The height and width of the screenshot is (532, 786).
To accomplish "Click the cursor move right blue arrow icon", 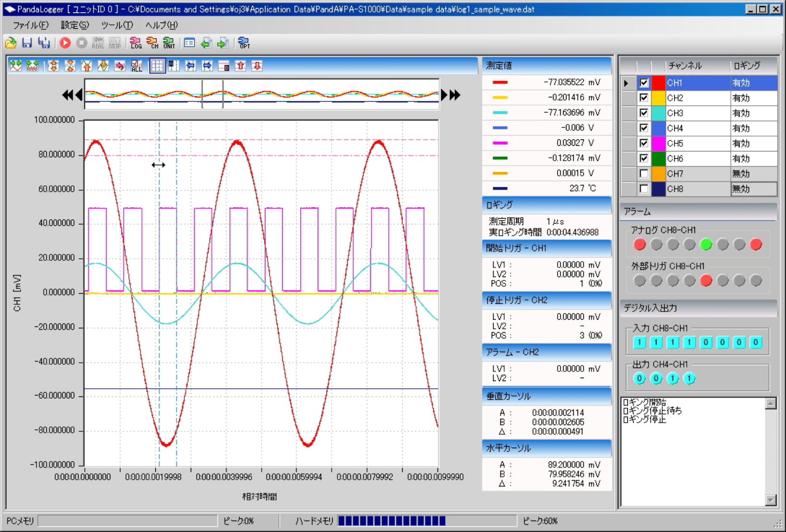I will (207, 66).
